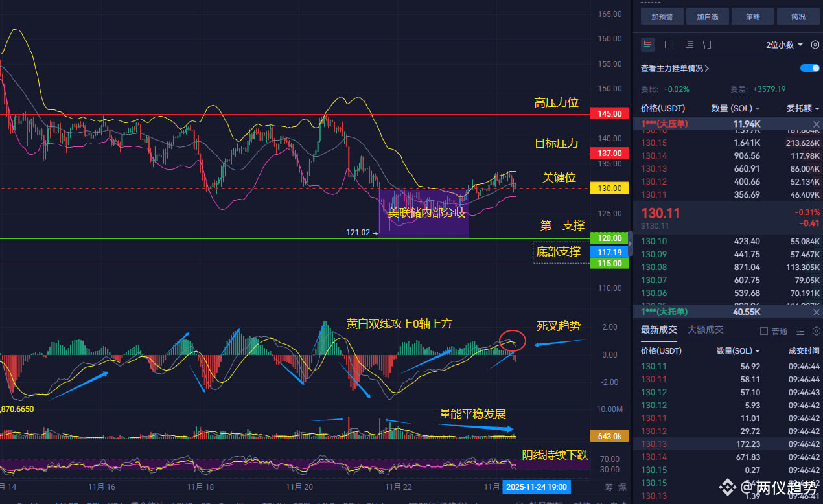Image resolution: width=823 pixels, height=504 pixels.
Task: Select the combined buy/sell order book view icon
Action: (647, 45)
